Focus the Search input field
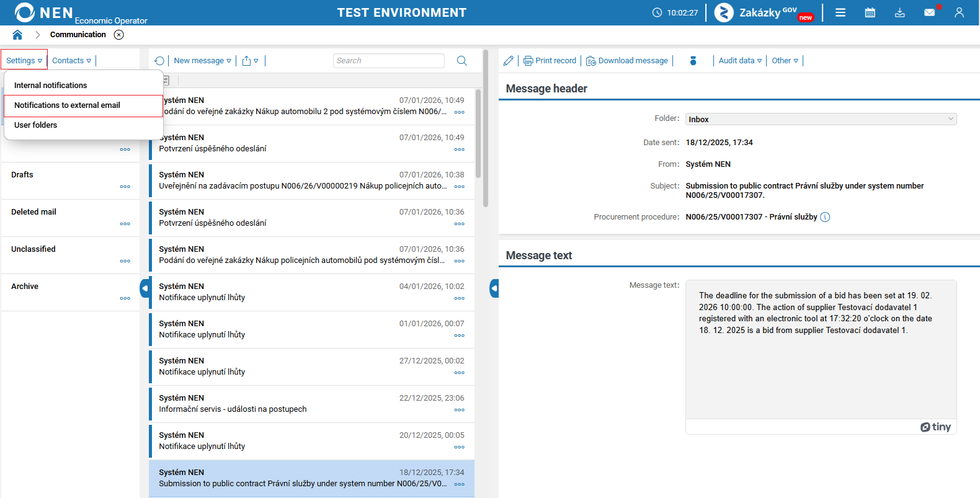Image resolution: width=980 pixels, height=498 pixels. (x=389, y=60)
